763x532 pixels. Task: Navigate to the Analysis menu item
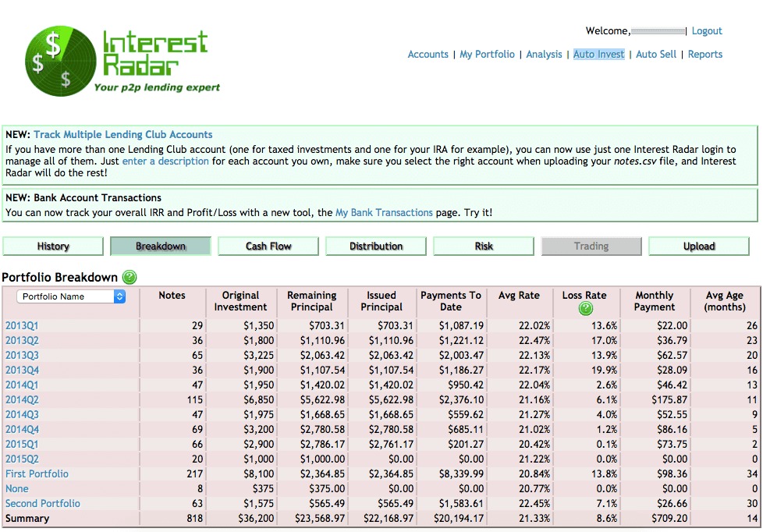[544, 55]
